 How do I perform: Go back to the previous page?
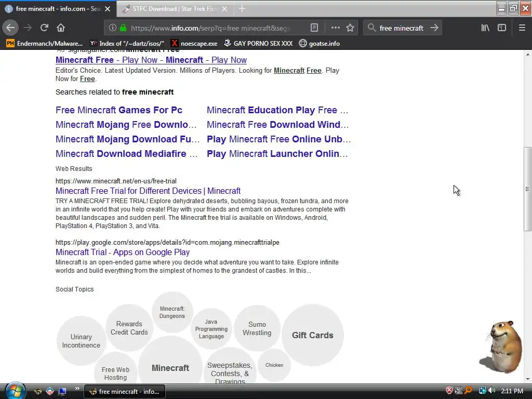[10, 28]
